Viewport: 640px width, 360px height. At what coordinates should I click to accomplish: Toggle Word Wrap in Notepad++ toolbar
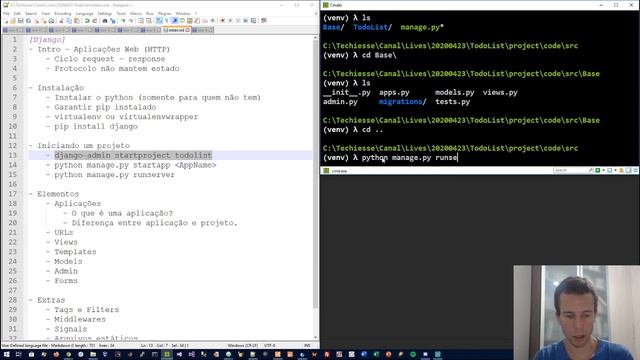click(x=159, y=20)
